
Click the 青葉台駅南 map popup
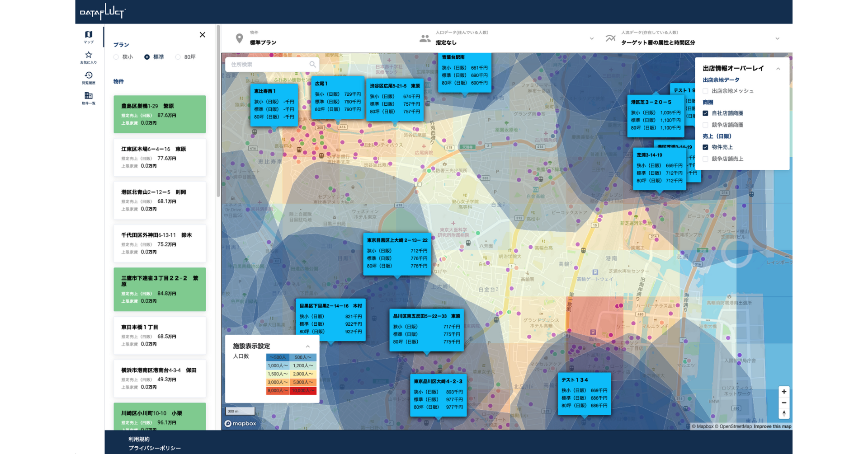click(465, 72)
